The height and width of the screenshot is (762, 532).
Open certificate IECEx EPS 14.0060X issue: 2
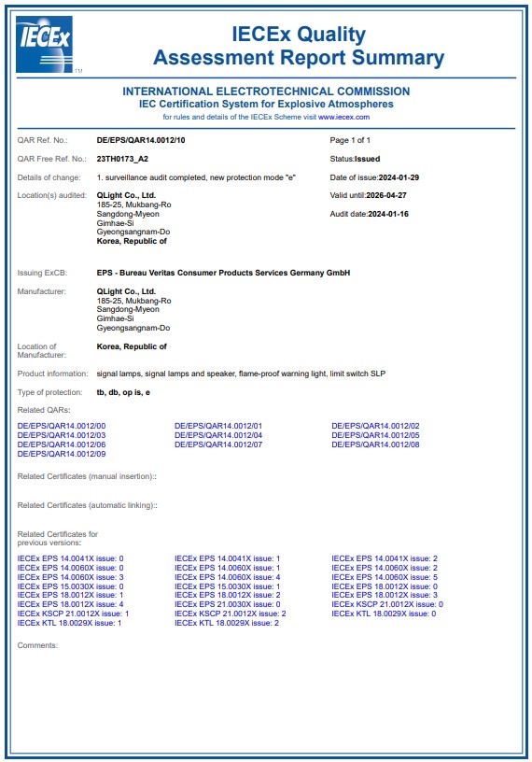click(385, 568)
